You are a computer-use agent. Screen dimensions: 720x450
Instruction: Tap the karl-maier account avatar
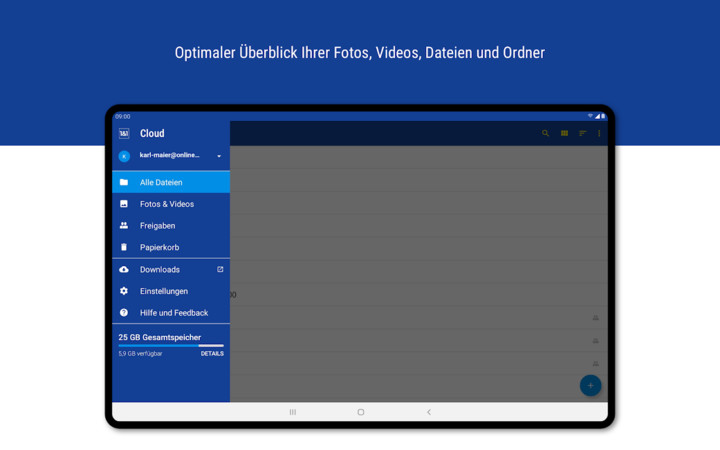tap(124, 156)
